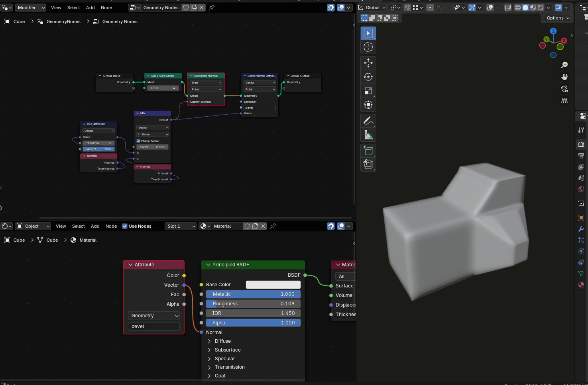This screenshot has height=385, width=588.
Task: Select the Select Box tool in viewport toolbar
Action: pos(368,33)
